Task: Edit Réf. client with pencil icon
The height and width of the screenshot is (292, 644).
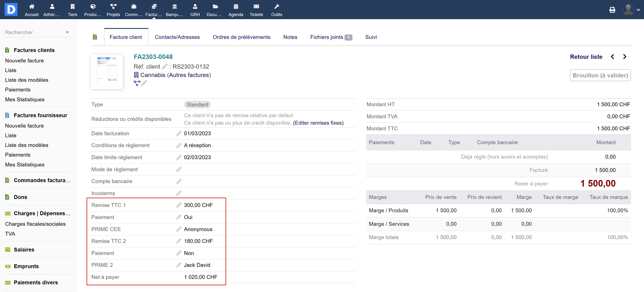Action: coord(164,67)
